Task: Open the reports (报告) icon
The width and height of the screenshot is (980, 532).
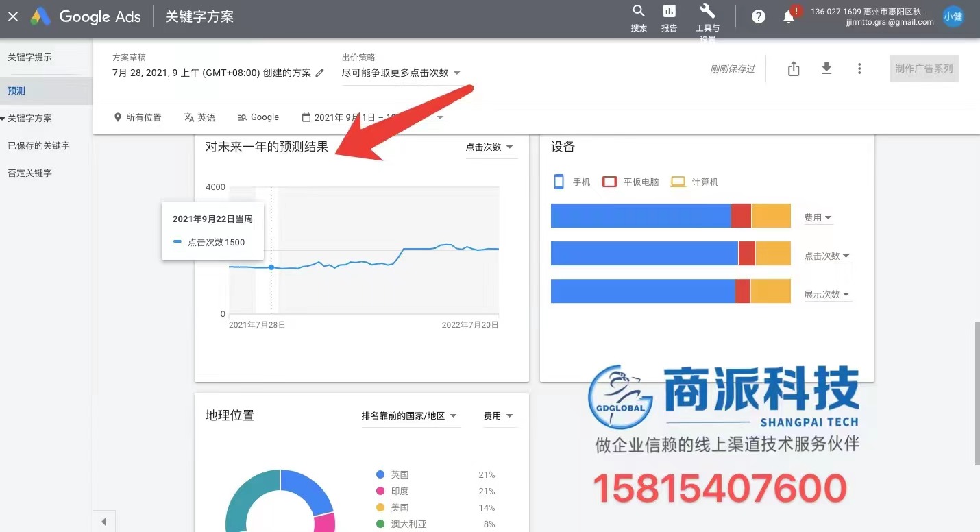Action: [x=670, y=19]
